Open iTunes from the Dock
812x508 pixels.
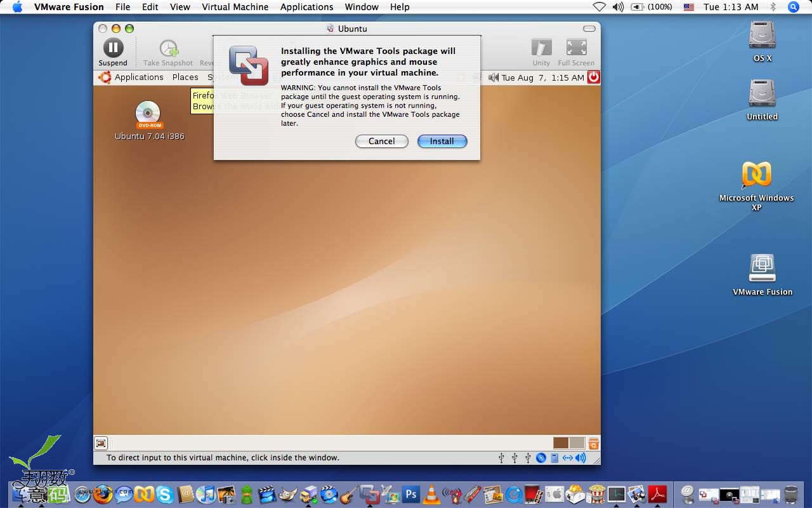coord(206,495)
